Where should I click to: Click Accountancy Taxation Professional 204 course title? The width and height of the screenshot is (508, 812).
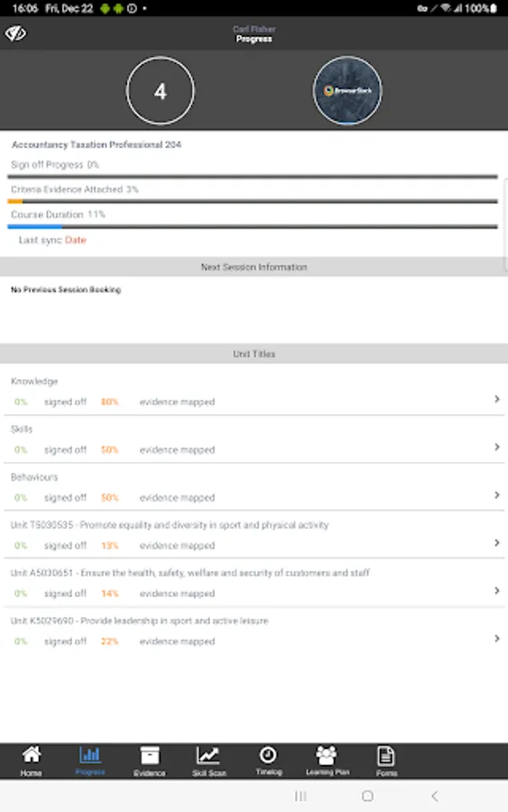point(97,144)
